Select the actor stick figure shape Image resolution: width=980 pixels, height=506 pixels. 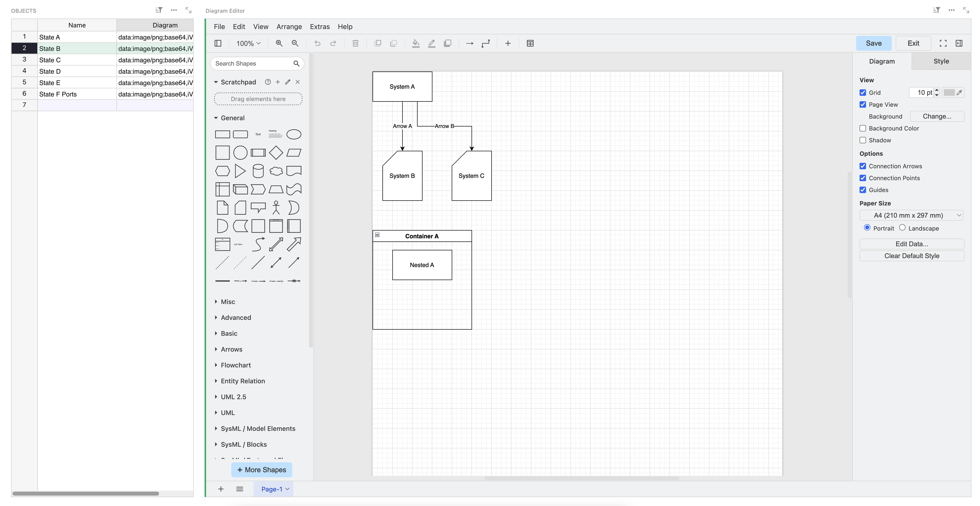click(x=276, y=208)
